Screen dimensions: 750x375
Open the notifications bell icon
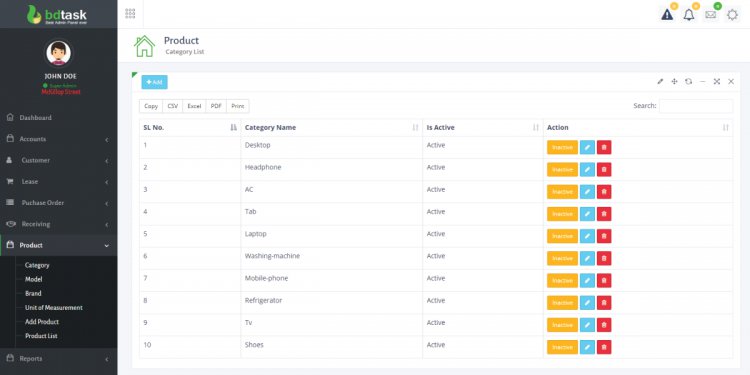pyautogui.click(x=689, y=15)
